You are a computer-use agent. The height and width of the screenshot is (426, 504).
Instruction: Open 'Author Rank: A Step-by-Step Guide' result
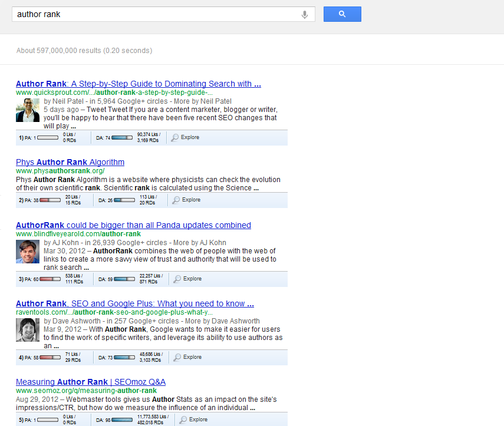click(139, 84)
